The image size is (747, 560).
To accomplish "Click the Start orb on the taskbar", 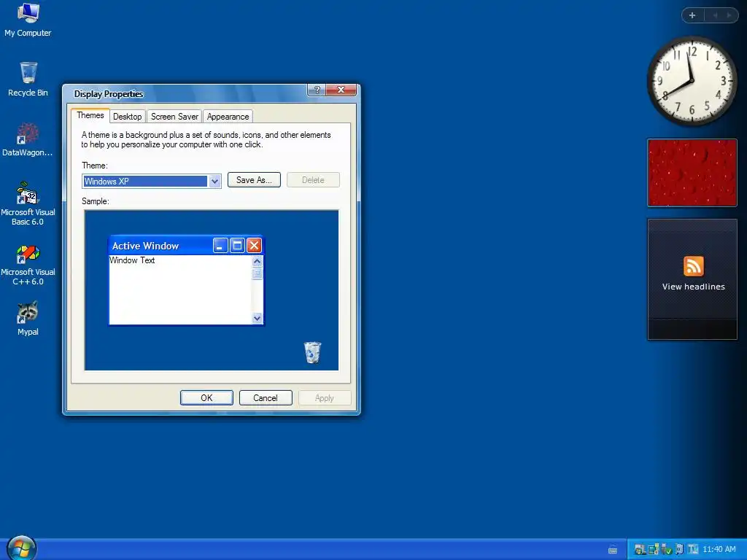I will pyautogui.click(x=21, y=548).
